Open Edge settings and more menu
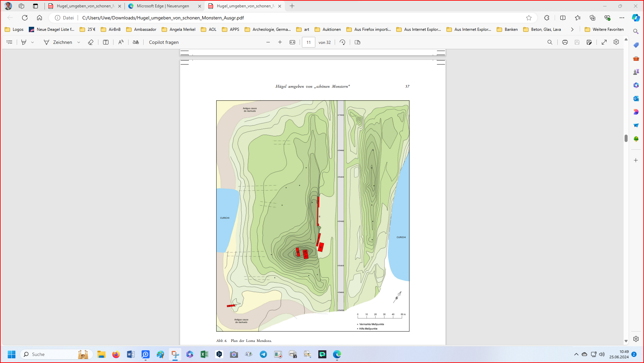Screen dimensions: 644x363 (x=622, y=18)
